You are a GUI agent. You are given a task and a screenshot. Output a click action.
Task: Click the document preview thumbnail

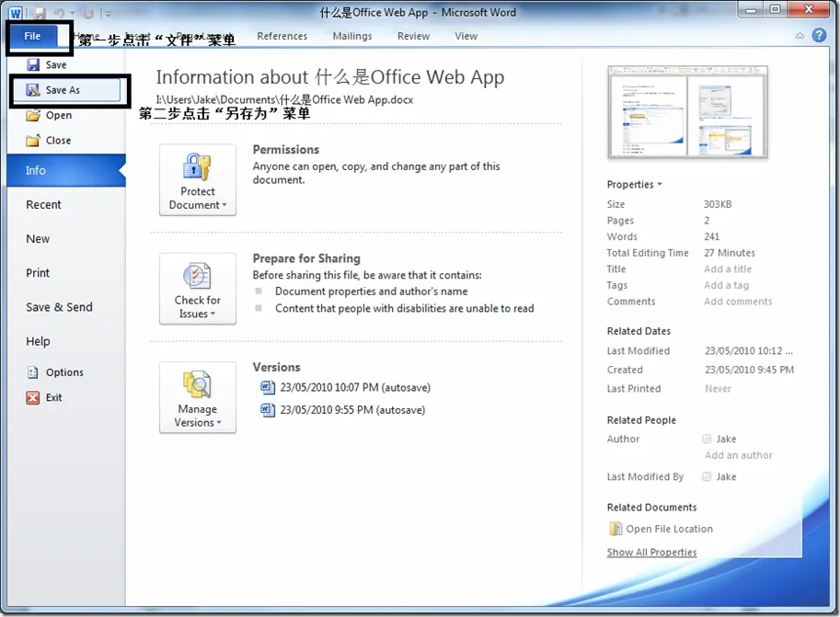(688, 112)
